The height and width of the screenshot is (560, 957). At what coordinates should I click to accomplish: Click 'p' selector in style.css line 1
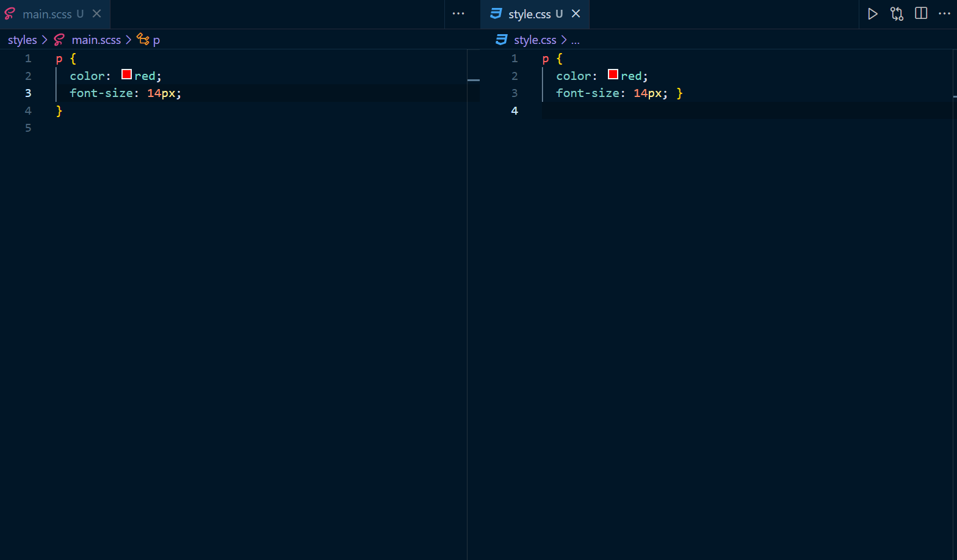coord(546,59)
